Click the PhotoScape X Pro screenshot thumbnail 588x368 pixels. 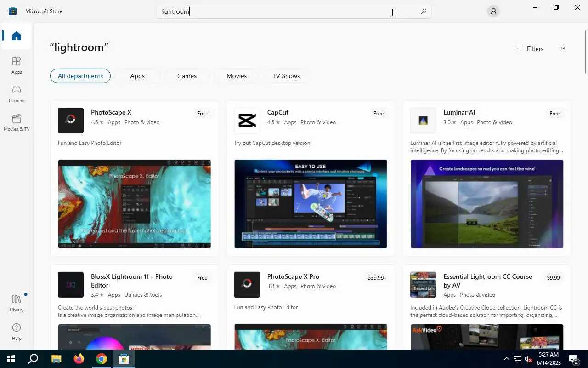[x=311, y=337]
